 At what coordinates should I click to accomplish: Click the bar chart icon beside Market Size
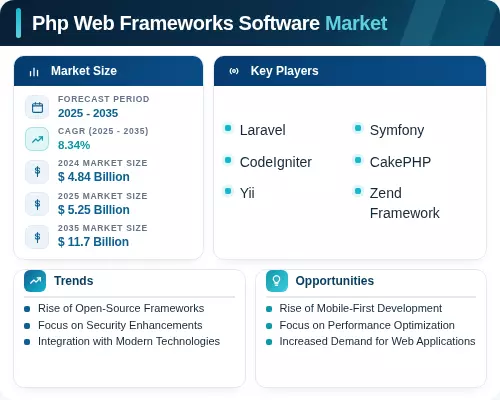[34, 72]
